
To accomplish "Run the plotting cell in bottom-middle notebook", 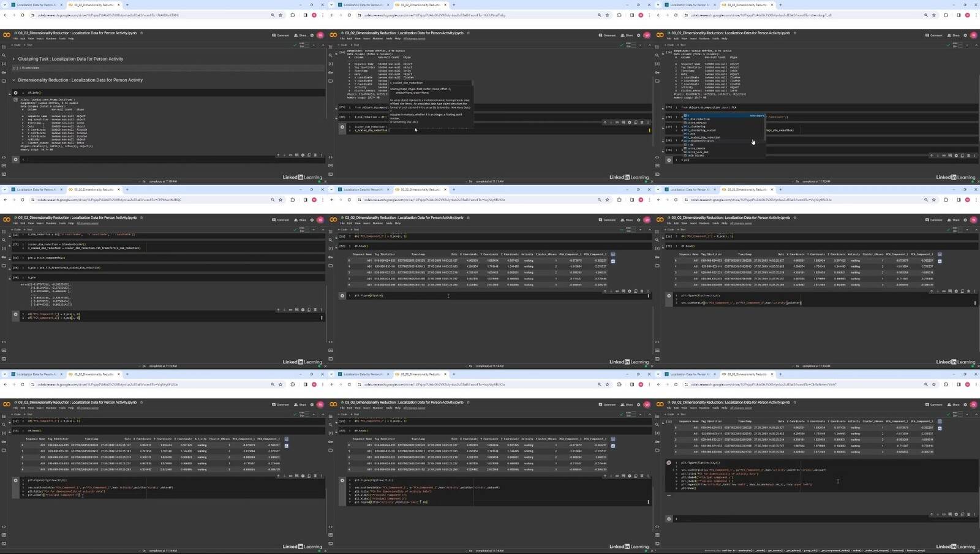I will click(x=342, y=480).
